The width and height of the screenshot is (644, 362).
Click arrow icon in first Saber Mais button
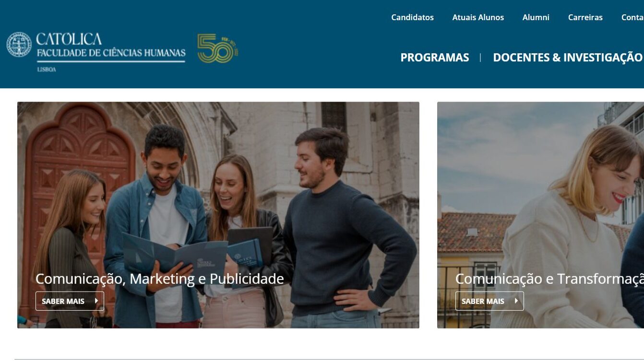(x=96, y=301)
